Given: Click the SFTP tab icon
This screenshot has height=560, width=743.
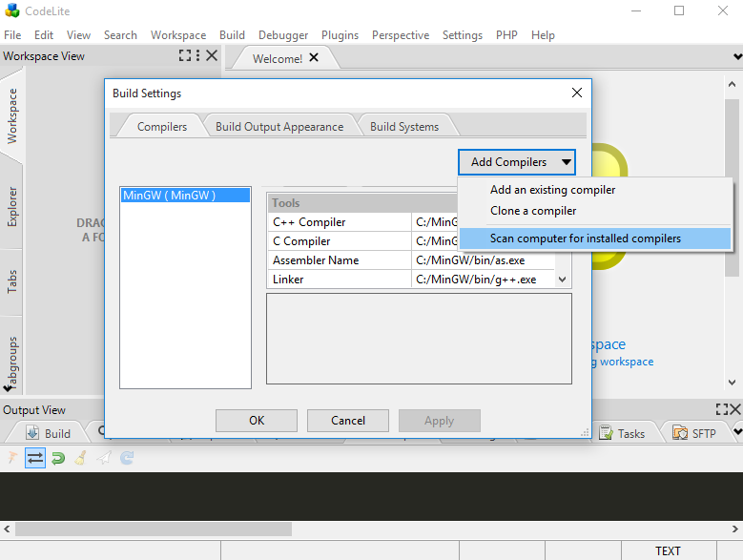Looking at the screenshot, I should [x=680, y=432].
